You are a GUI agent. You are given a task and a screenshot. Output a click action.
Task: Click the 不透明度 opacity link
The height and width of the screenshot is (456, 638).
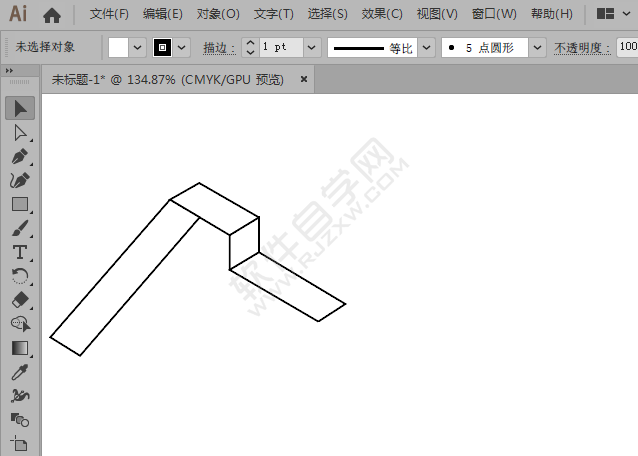point(583,47)
